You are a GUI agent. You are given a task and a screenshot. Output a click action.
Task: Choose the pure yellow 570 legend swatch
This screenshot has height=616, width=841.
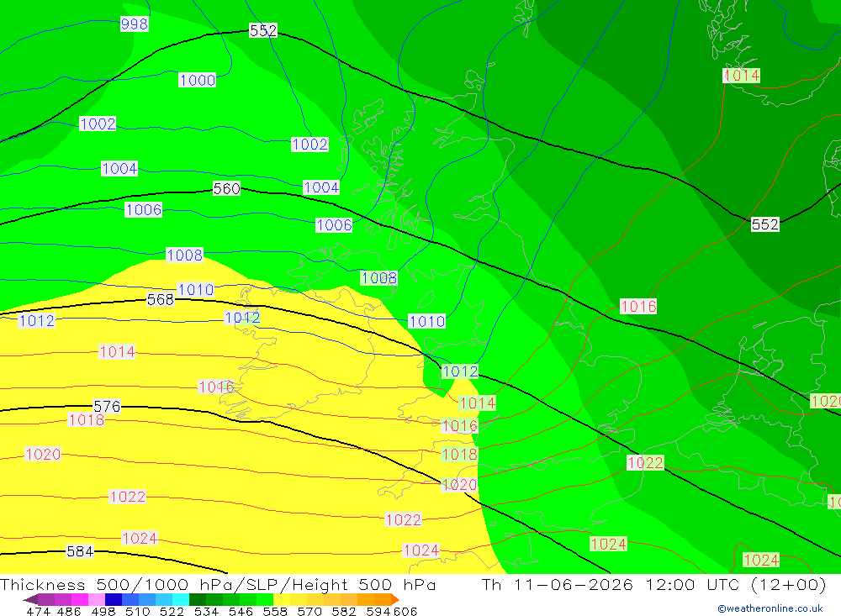[282, 599]
